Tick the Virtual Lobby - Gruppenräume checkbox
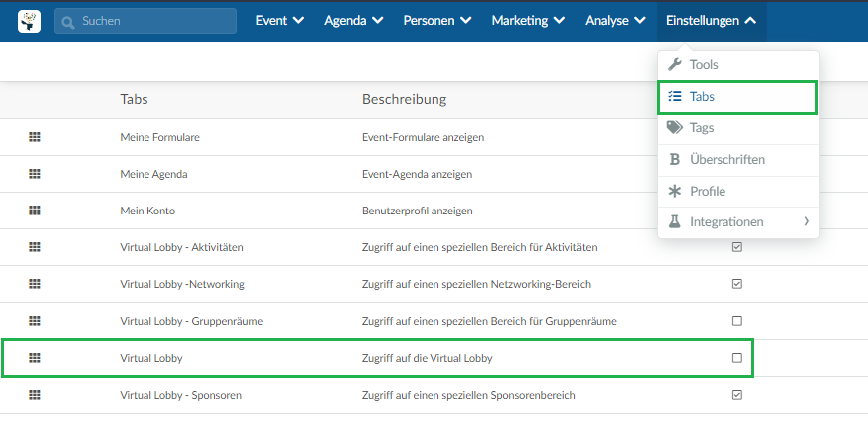The image size is (868, 423). coord(736,321)
